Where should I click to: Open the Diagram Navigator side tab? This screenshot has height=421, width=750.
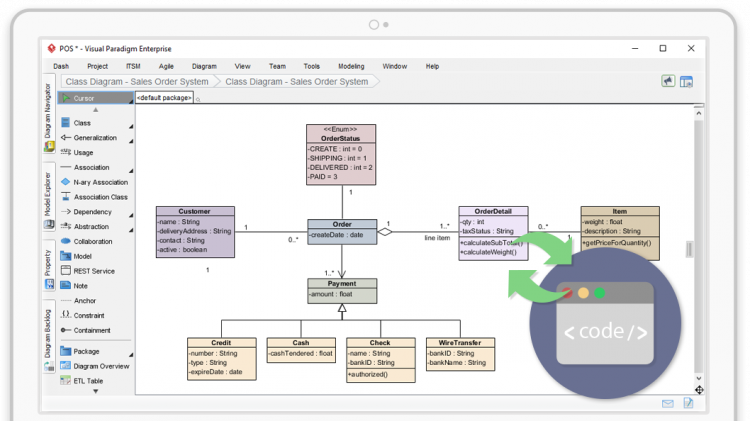coord(48,118)
